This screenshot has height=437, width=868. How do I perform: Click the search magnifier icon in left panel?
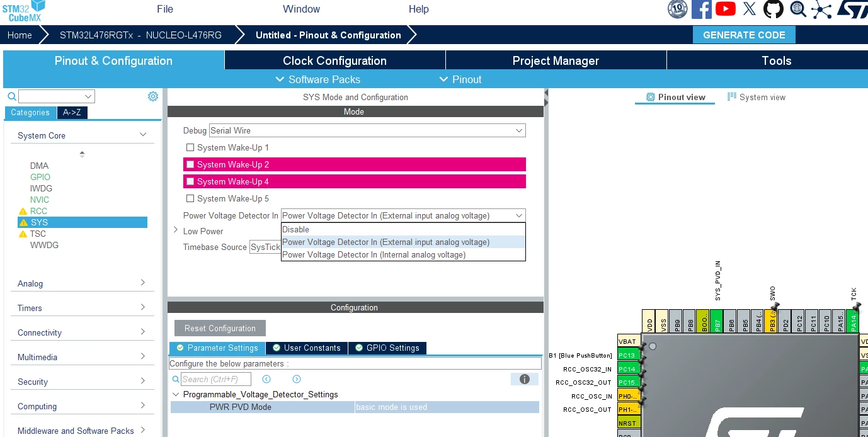click(11, 96)
